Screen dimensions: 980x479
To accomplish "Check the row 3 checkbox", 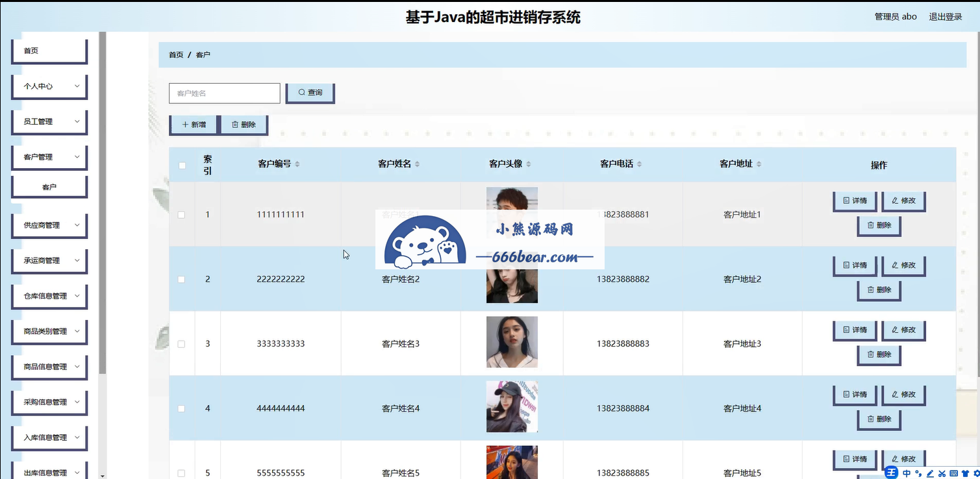I will tap(181, 344).
